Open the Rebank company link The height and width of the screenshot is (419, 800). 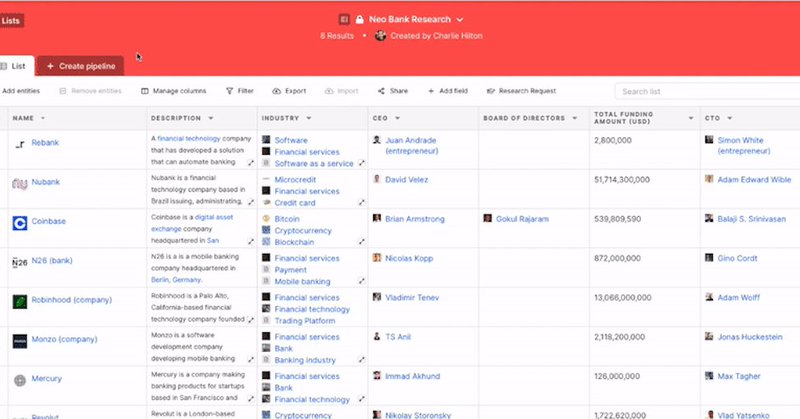[45, 142]
